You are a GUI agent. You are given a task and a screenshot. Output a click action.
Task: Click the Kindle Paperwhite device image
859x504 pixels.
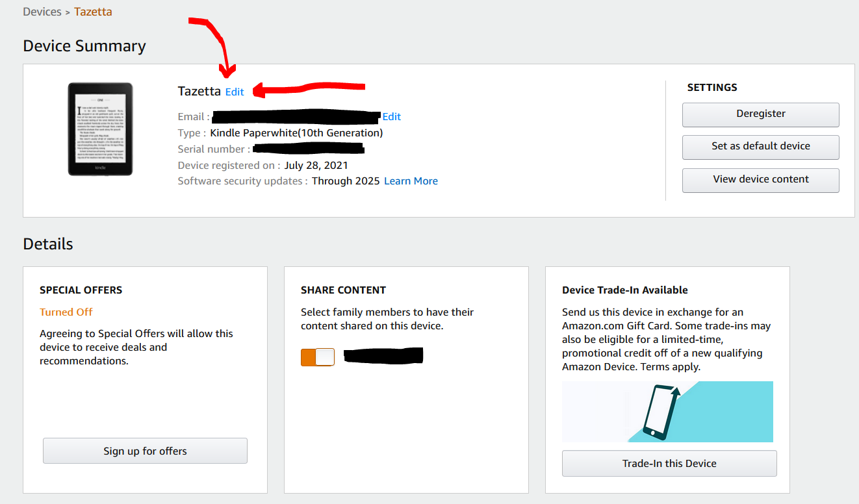[100, 129]
